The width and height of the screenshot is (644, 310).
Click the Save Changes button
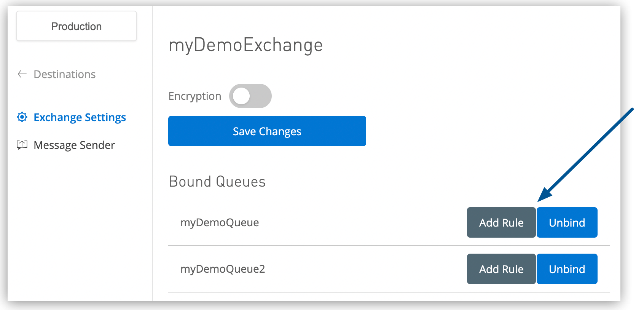point(267,131)
